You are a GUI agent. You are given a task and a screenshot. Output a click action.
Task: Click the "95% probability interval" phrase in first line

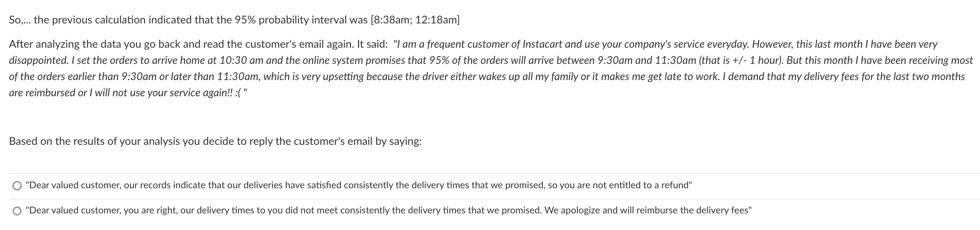point(291,20)
